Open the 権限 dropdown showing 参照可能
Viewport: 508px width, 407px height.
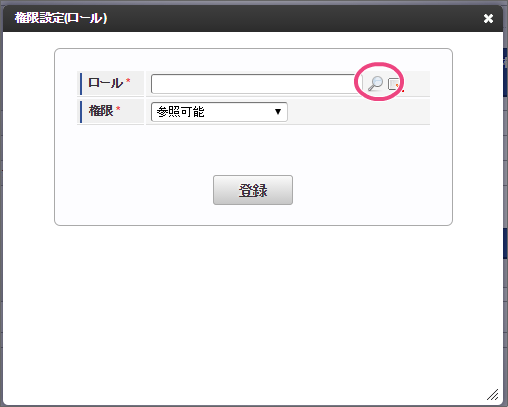(219, 112)
